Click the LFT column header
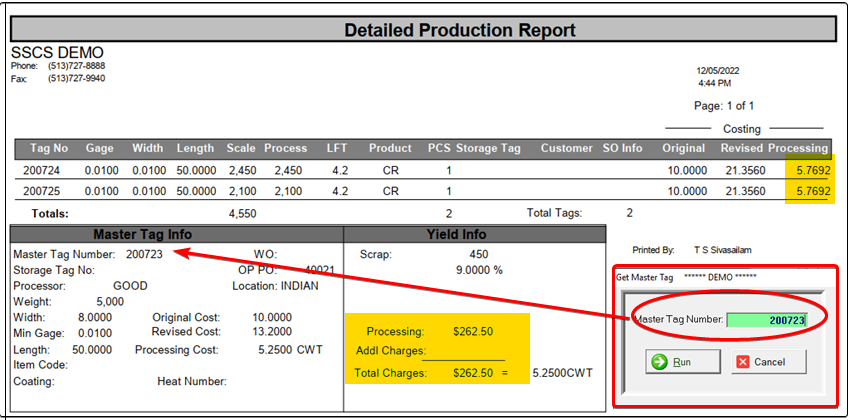850x420 pixels. (337, 148)
